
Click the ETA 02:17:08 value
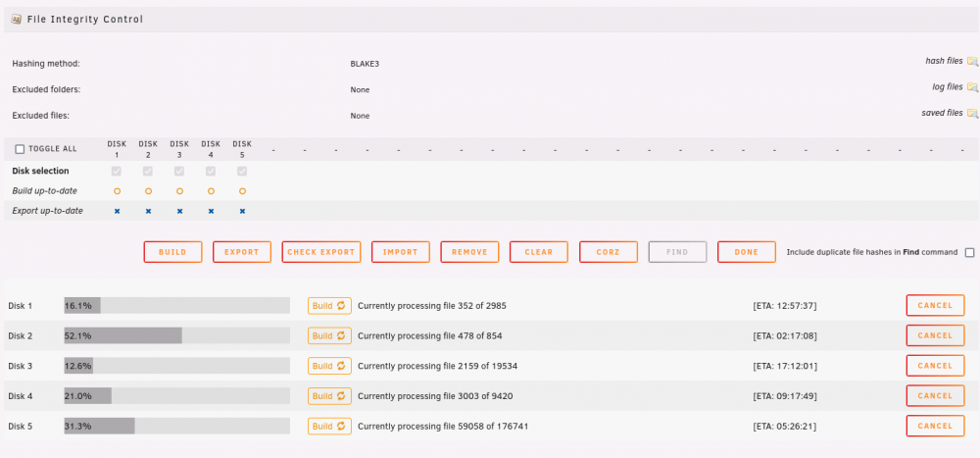[x=785, y=336]
